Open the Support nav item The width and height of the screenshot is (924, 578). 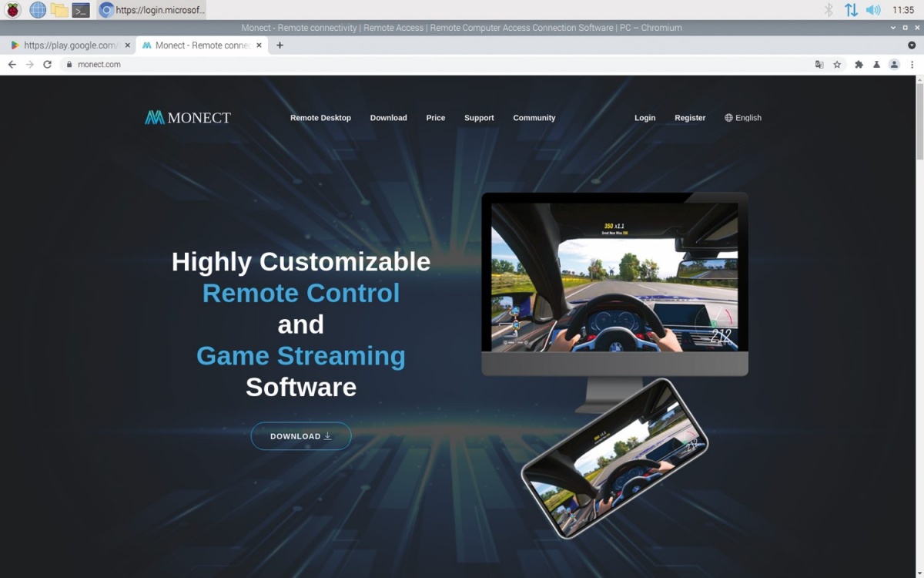pyautogui.click(x=479, y=118)
